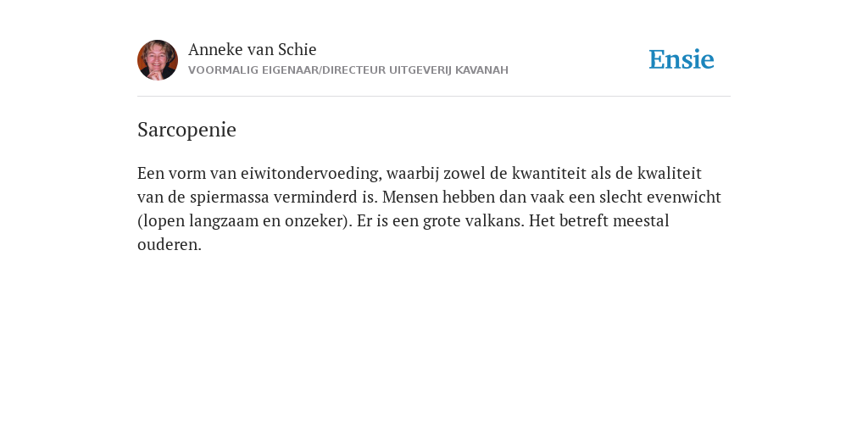Click the phrase Het betreft meestal
This screenshot has width=868, height=434.
pyautogui.click(x=599, y=221)
